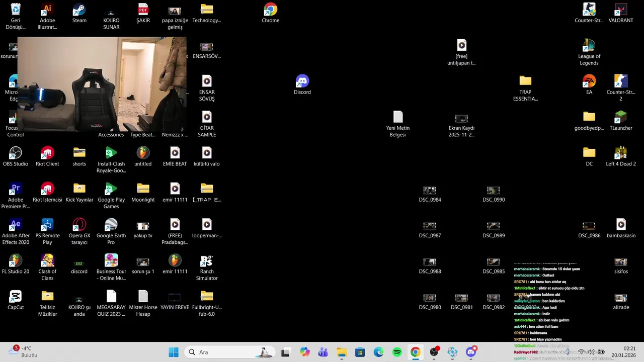Screen dimensions: 644x362
Task: Select the ŞAKİR PDF file
Action: 143,13
